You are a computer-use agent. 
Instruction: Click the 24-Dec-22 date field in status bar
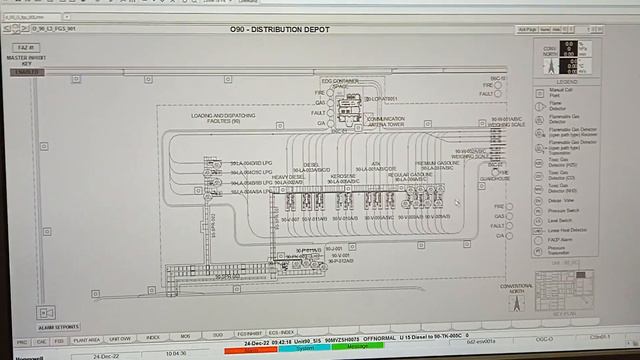[x=106, y=356]
